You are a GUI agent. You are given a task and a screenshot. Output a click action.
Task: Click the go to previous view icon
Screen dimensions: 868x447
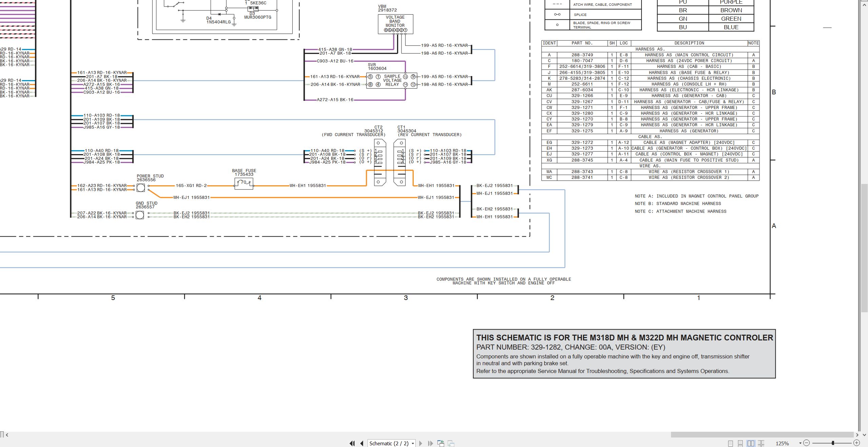[x=441, y=443]
